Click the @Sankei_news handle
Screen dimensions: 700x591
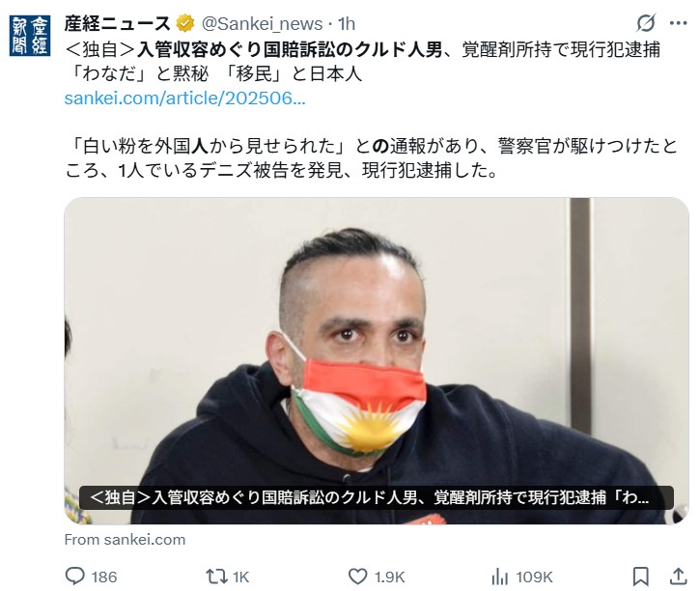(262, 23)
